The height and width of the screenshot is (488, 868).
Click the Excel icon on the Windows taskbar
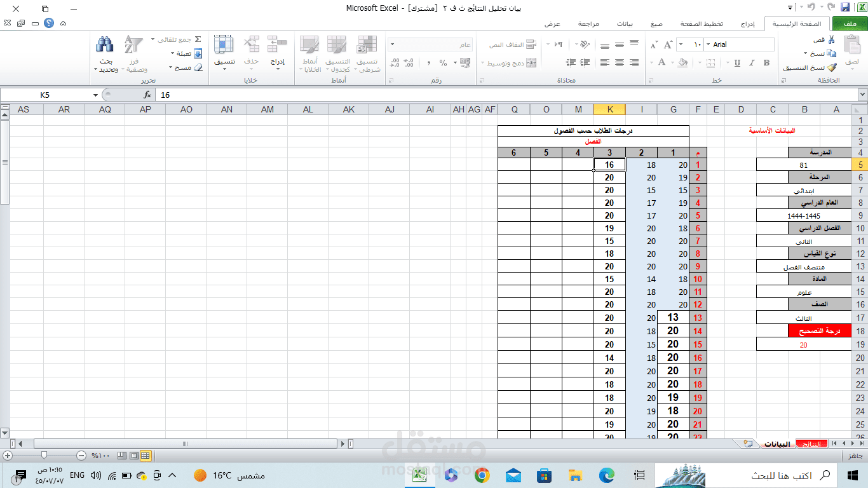[420, 475]
